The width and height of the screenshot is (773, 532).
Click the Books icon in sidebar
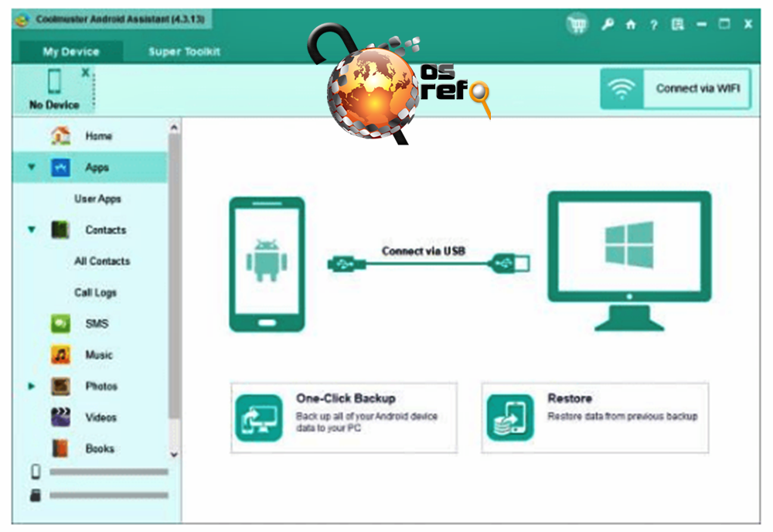pyautogui.click(x=60, y=448)
